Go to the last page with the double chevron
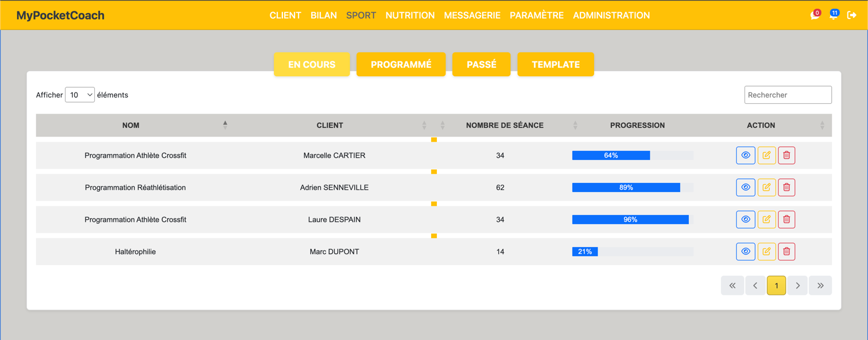868x340 pixels. 820,285
